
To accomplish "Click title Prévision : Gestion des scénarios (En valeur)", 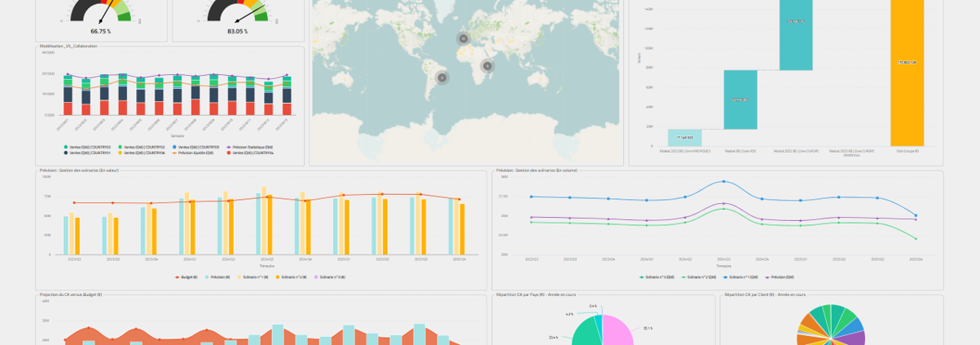I will 79,170.
